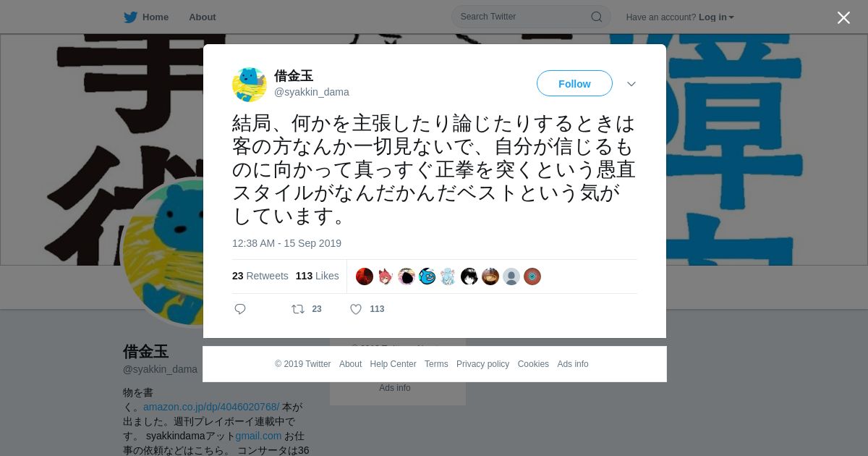Open the Privacy policy footer link

click(482, 364)
